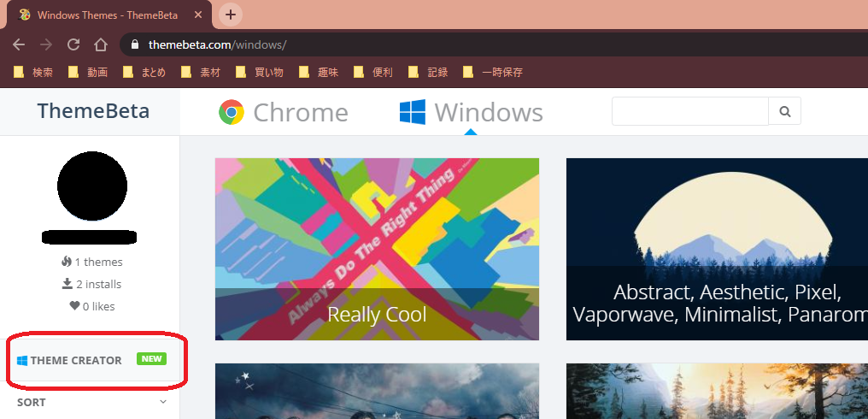Open the 便利 bookmark folder

[x=373, y=72]
